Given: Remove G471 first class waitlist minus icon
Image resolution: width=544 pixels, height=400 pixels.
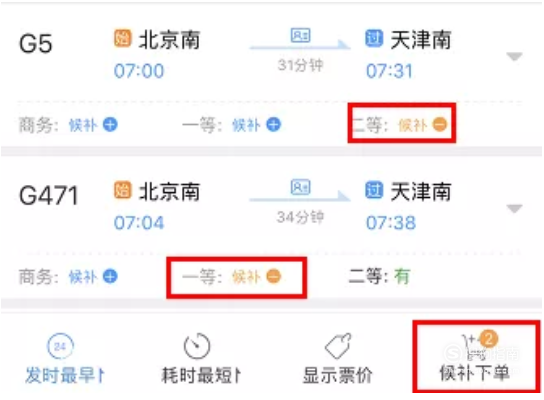Looking at the screenshot, I should point(273,276).
